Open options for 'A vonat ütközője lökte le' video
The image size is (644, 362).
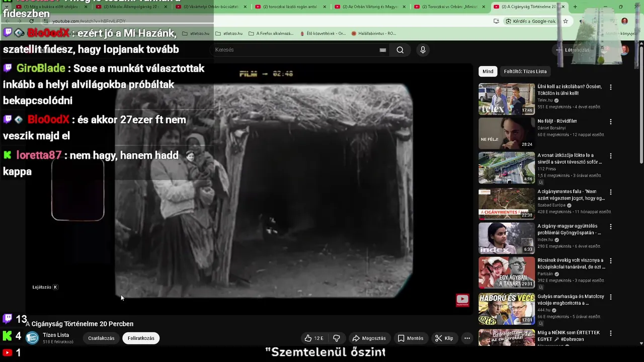[611, 156]
